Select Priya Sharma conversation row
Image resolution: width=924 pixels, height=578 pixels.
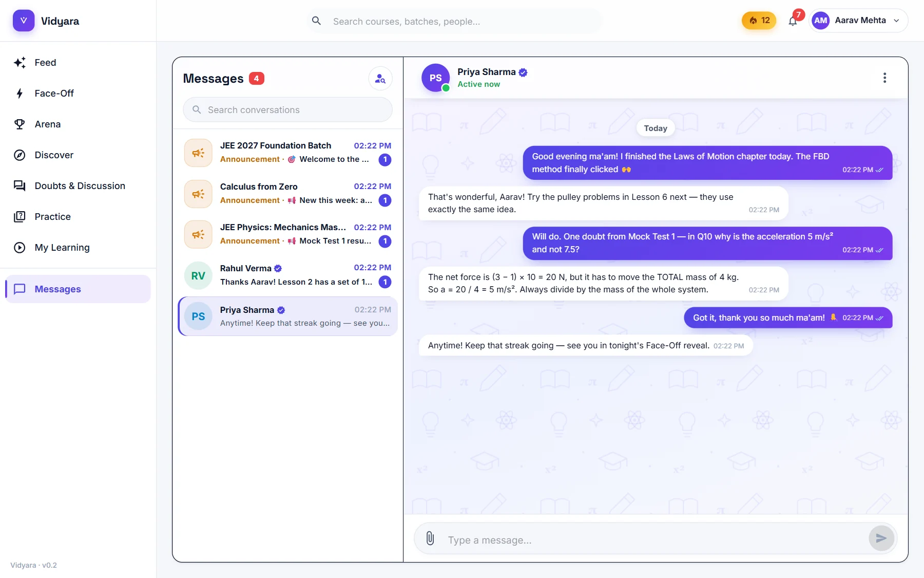(288, 316)
